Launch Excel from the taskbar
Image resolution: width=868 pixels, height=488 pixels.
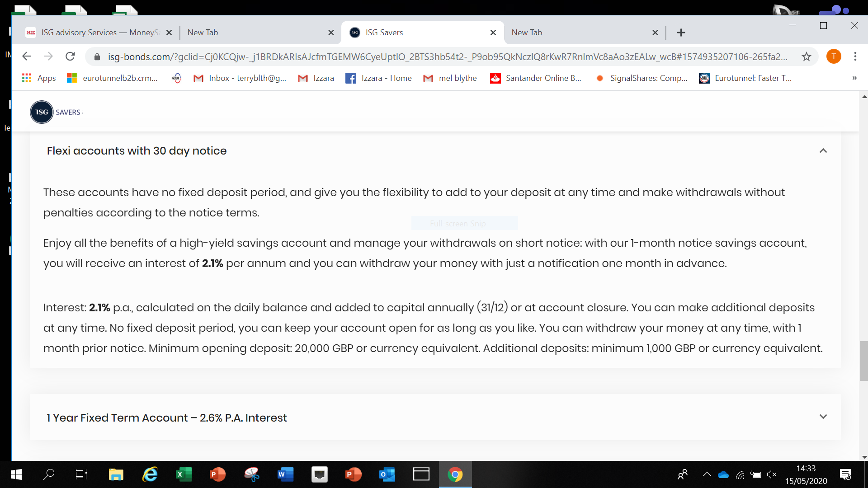[183, 474]
